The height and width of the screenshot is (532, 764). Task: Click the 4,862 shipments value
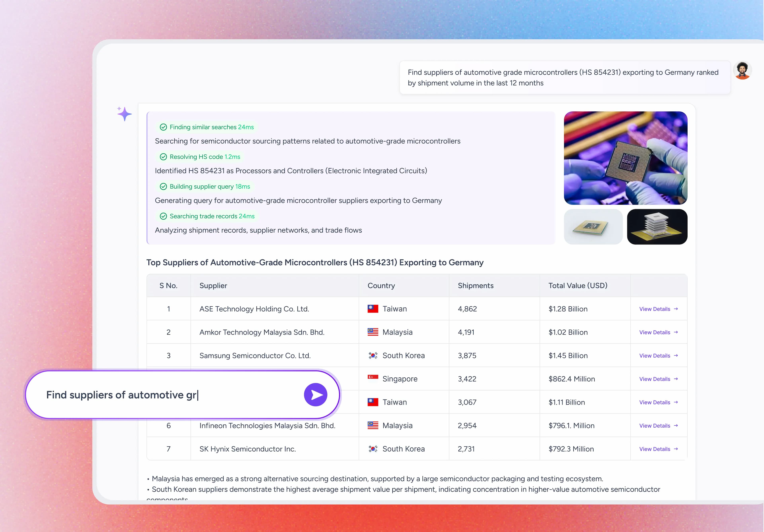coord(467,309)
